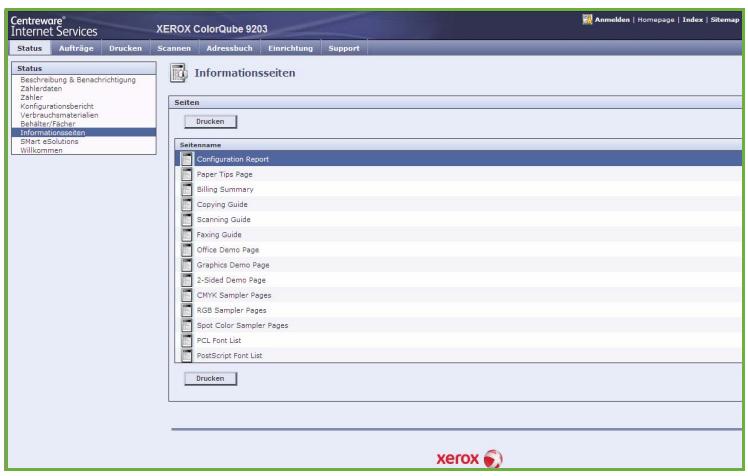Select the Paper Tips Page row text

225,175
